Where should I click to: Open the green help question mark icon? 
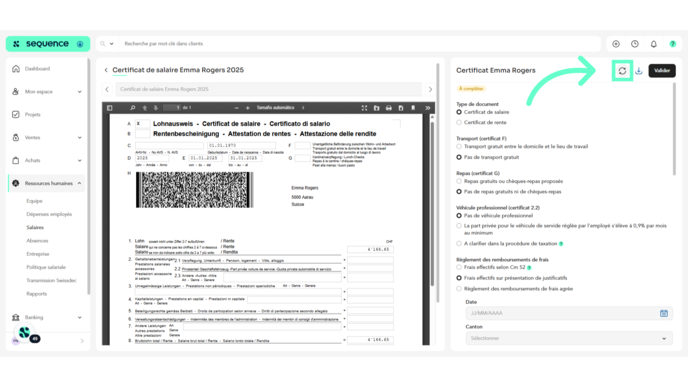pos(673,44)
